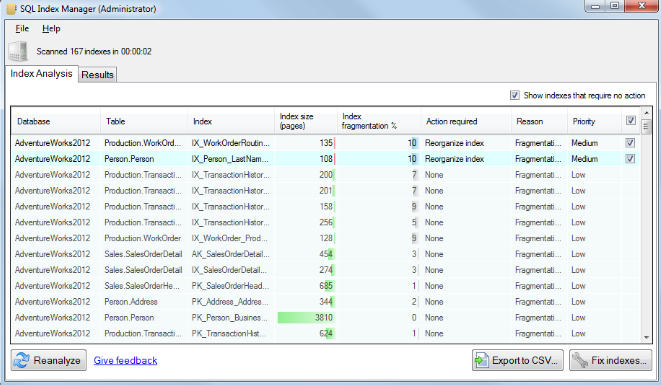
Task: Select IX_WorkOrder_Prod... index cell
Action: 231,238
